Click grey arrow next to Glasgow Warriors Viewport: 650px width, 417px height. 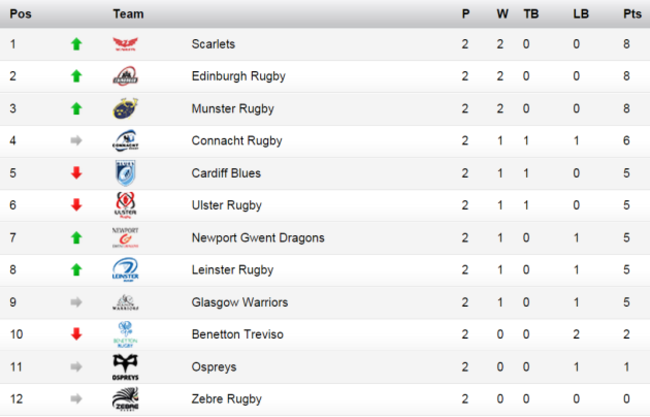[76, 302]
